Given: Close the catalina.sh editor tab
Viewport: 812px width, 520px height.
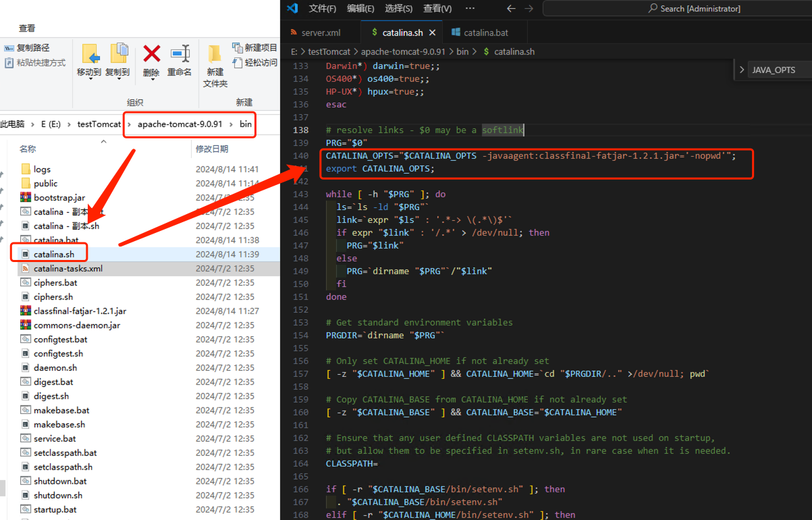Looking at the screenshot, I should [x=433, y=32].
